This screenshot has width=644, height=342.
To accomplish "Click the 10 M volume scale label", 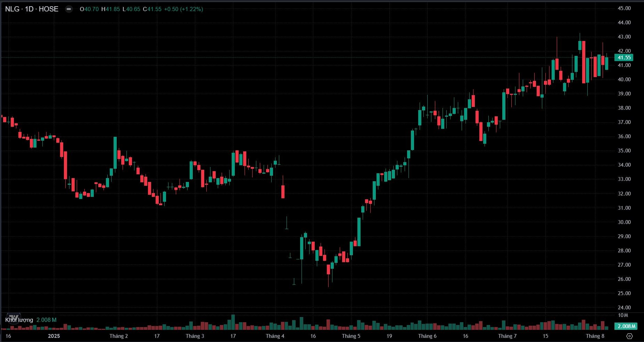I will pos(623,315).
